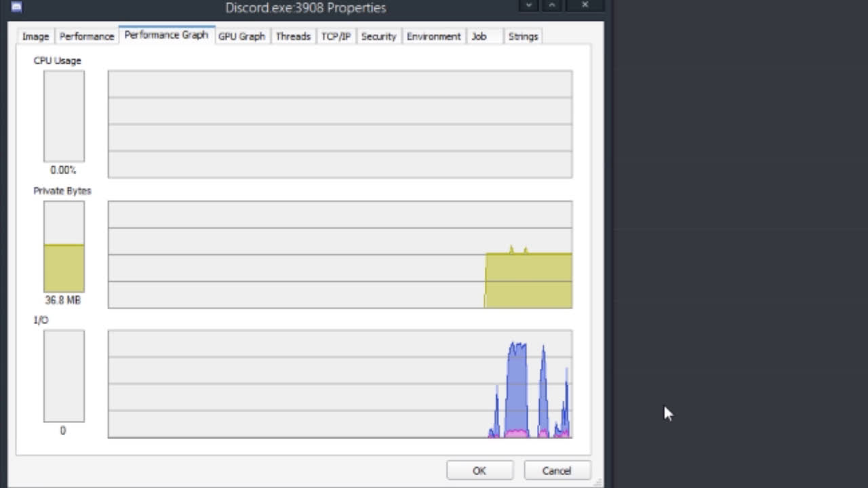This screenshot has height=488, width=868.
Task: Click the CPU Usage level meter
Action: [x=64, y=116]
